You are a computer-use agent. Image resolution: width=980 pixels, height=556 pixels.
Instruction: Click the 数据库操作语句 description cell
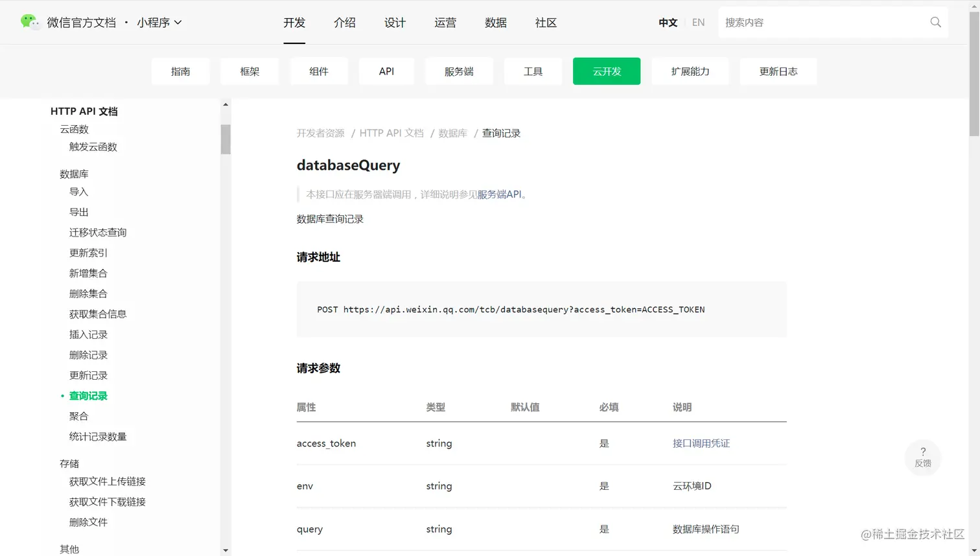pyautogui.click(x=706, y=529)
